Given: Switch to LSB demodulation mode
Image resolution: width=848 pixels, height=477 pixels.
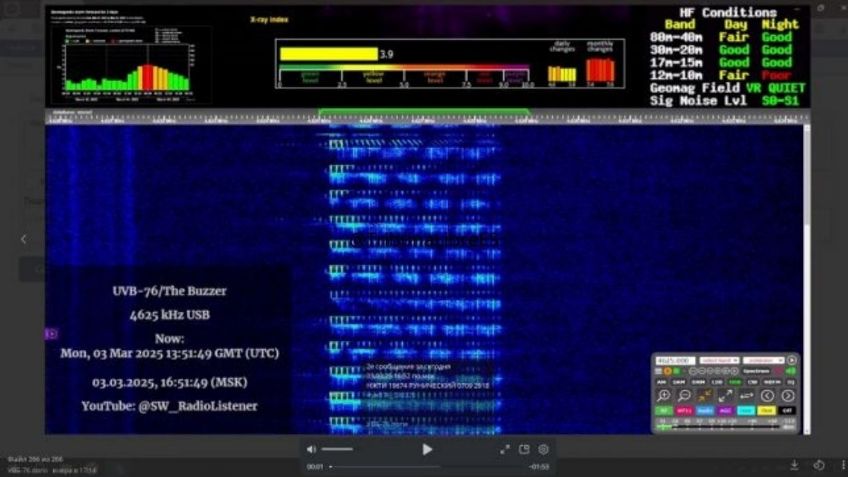Looking at the screenshot, I should (717, 382).
